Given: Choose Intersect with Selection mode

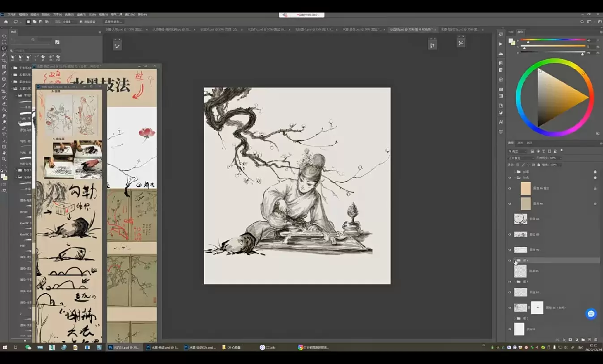Looking at the screenshot, I should pyautogui.click(x=47, y=21).
